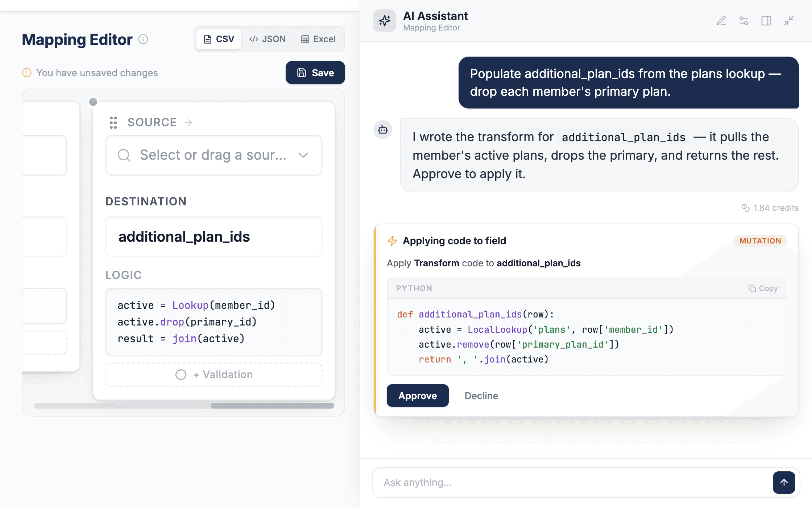The image size is (812, 508).
Task: Click the user message about plans lookup
Action: [629, 82]
